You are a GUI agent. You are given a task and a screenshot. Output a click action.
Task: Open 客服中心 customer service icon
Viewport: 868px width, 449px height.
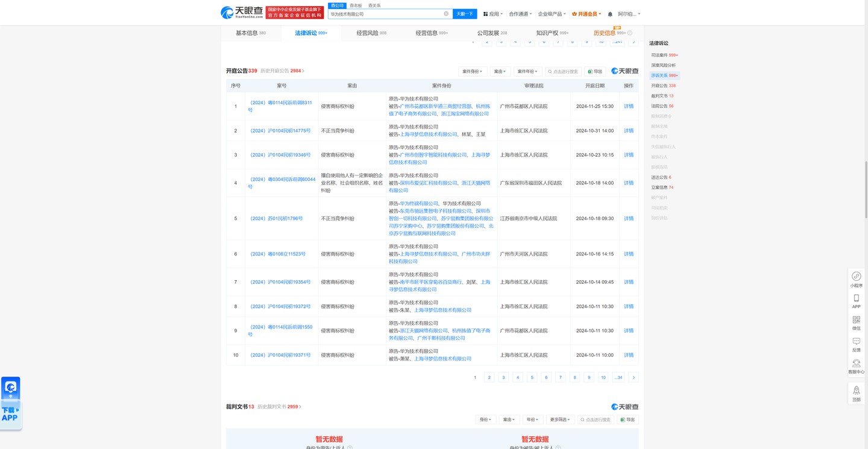(856, 363)
